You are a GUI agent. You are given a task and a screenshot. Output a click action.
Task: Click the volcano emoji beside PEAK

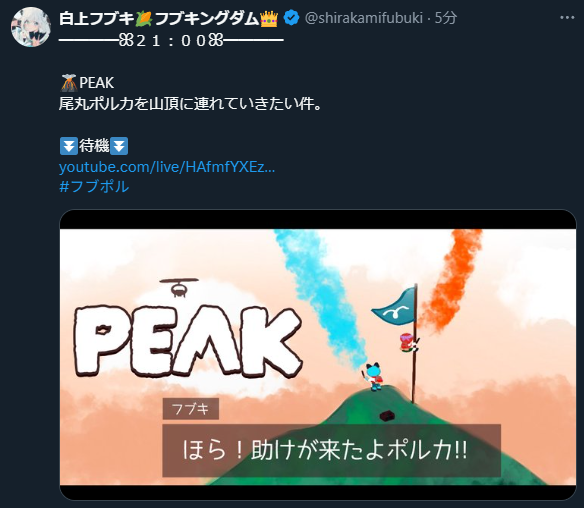(x=69, y=83)
